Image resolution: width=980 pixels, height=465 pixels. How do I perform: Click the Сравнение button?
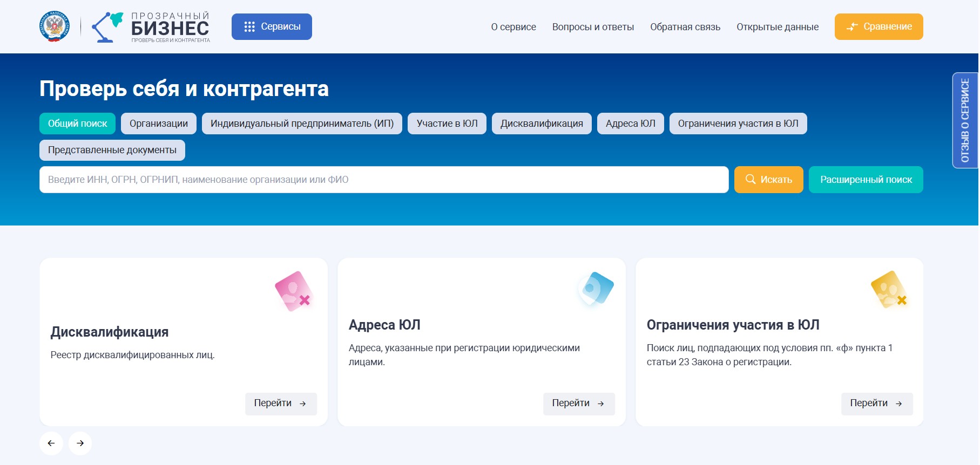(x=878, y=26)
